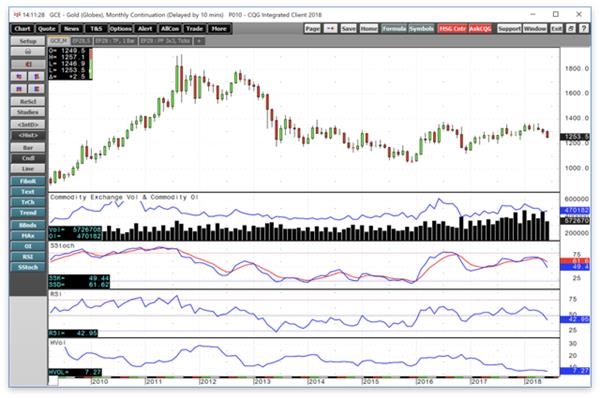Image resolution: width=600 pixels, height=398 pixels.
Task: Click the red icon button below printer
Action: (x=28, y=64)
